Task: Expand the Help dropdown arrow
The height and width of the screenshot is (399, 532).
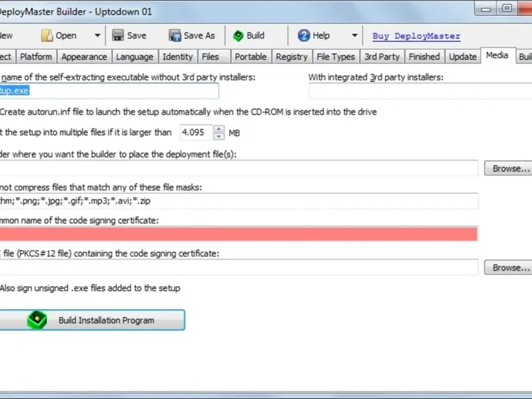Action: [354, 35]
